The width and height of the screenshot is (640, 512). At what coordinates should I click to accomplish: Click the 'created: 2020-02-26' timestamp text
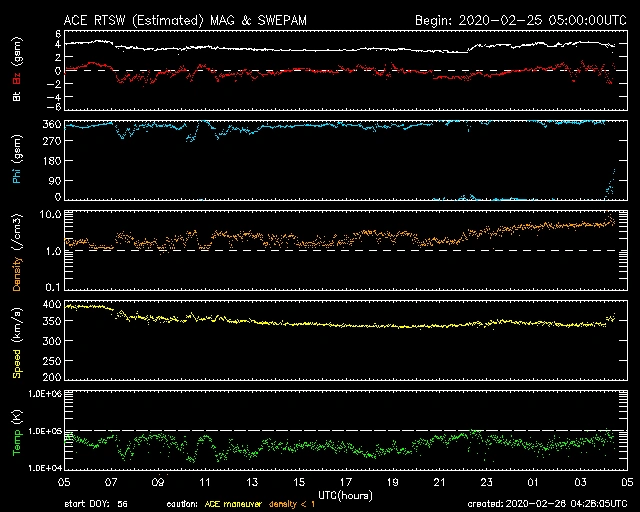point(547,504)
